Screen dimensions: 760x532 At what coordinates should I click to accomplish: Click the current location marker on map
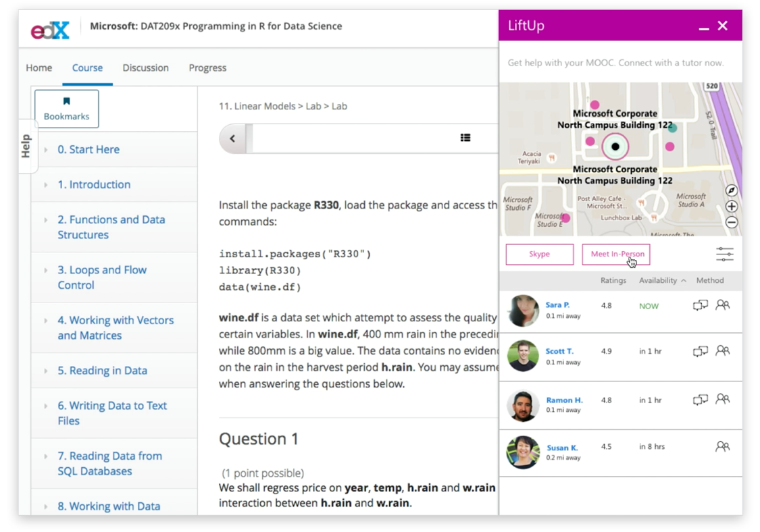[615, 147]
